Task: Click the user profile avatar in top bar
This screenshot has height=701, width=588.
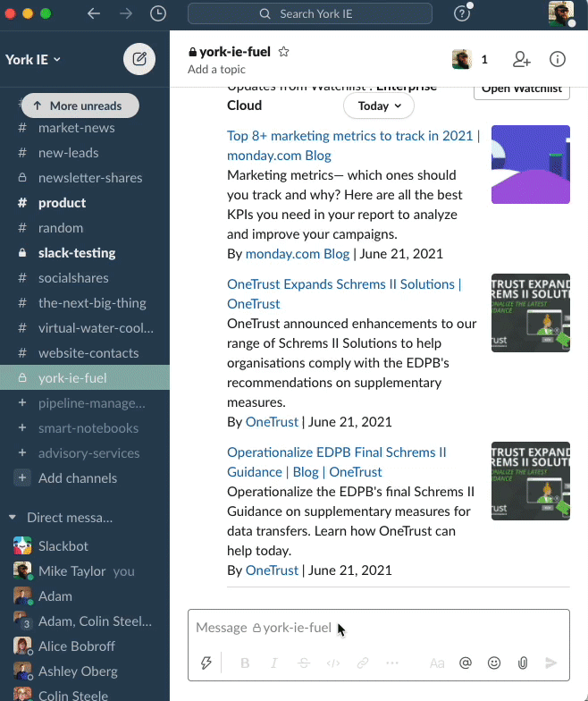Action: 561,13
